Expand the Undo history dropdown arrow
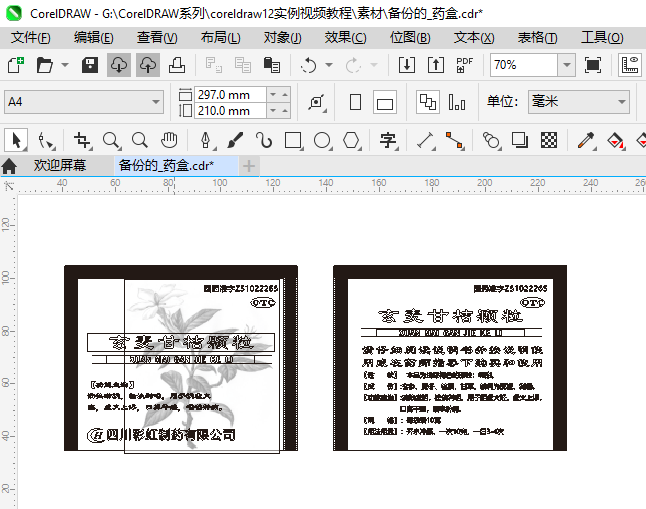Screen dimensions: 646x509 click(x=329, y=65)
